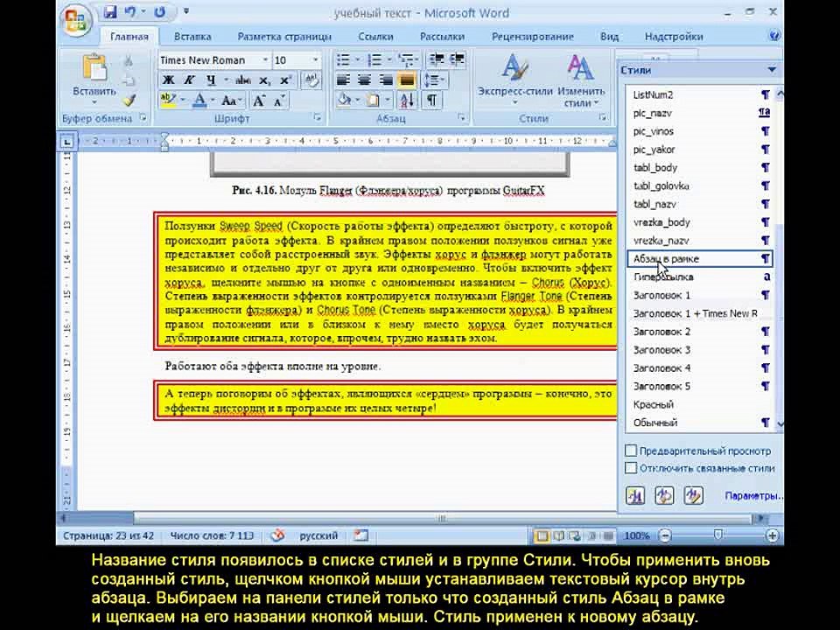Click the font color red A button
The width and height of the screenshot is (840, 630).
[199, 100]
